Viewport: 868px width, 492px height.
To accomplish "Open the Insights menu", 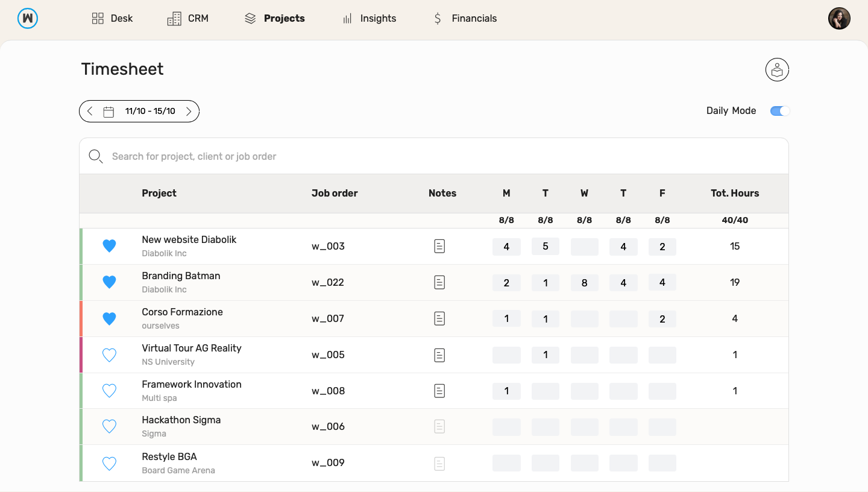I will [x=369, y=18].
